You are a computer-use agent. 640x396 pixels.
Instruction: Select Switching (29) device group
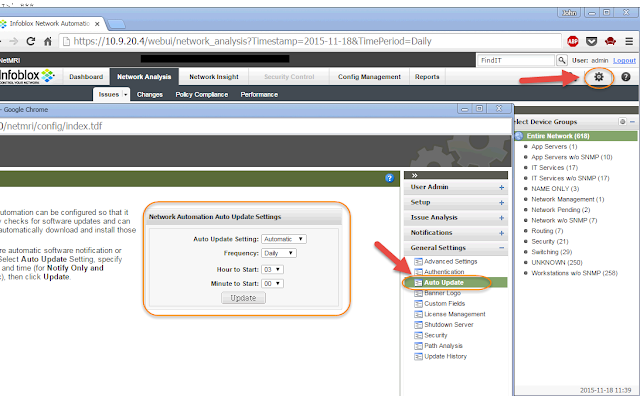551,252
